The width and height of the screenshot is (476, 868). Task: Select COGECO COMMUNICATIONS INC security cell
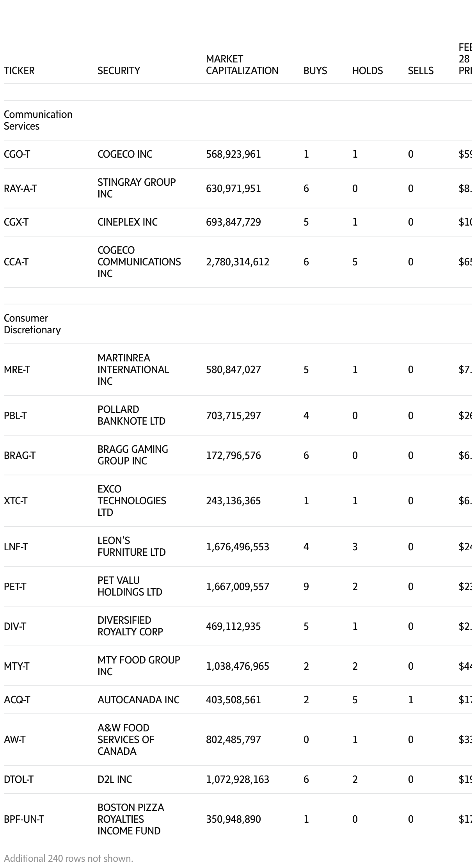tap(139, 262)
